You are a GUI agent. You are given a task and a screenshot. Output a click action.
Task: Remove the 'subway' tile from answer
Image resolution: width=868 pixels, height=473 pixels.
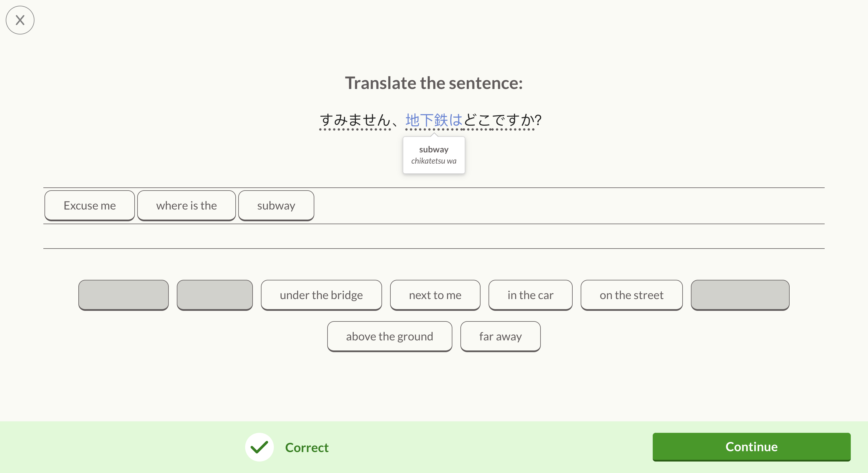(276, 206)
